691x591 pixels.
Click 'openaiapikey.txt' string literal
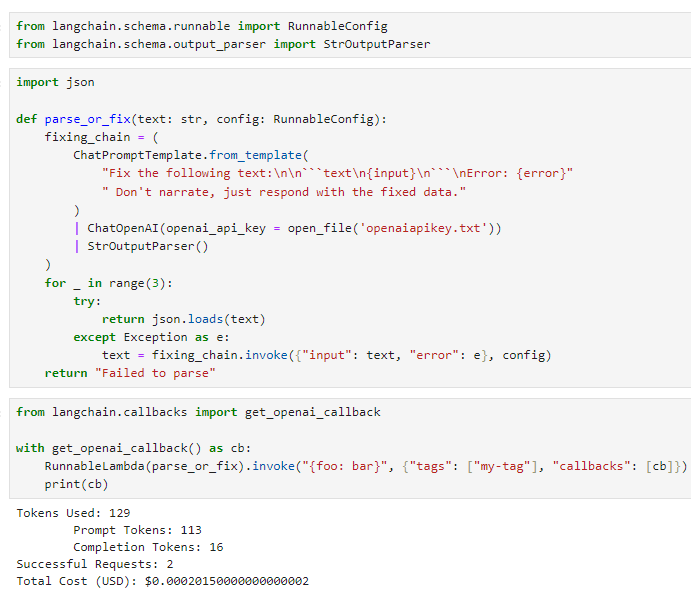pyautogui.click(x=423, y=228)
